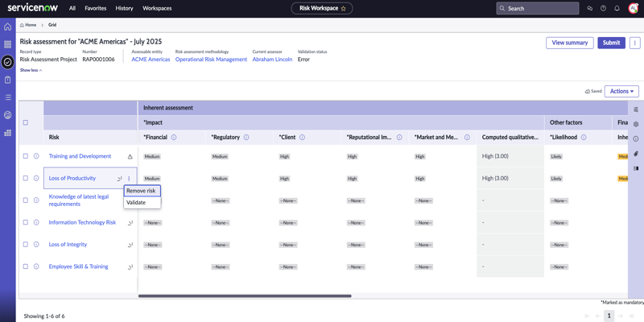Open Likelihood value Likely for Loss of Productivity
The image size is (644, 322).
(x=556, y=179)
